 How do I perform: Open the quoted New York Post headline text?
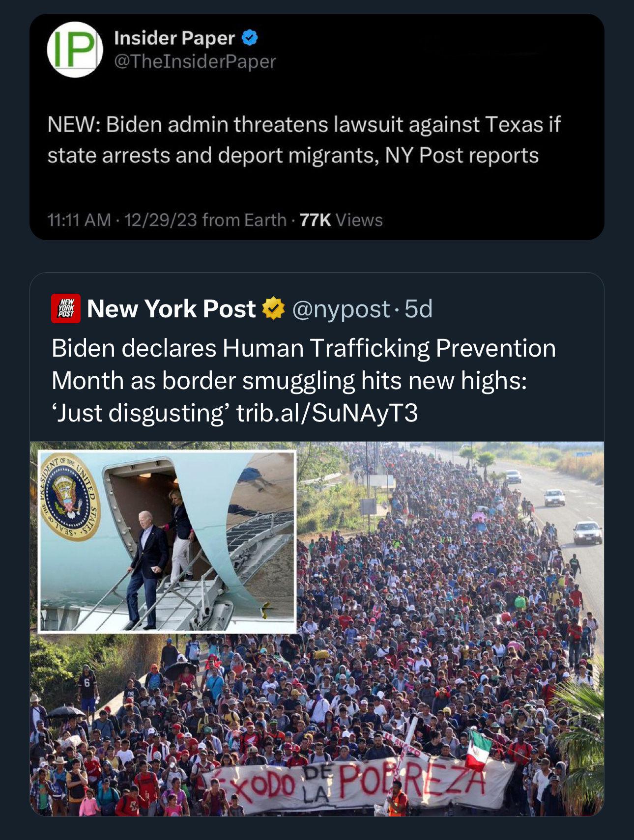point(303,381)
